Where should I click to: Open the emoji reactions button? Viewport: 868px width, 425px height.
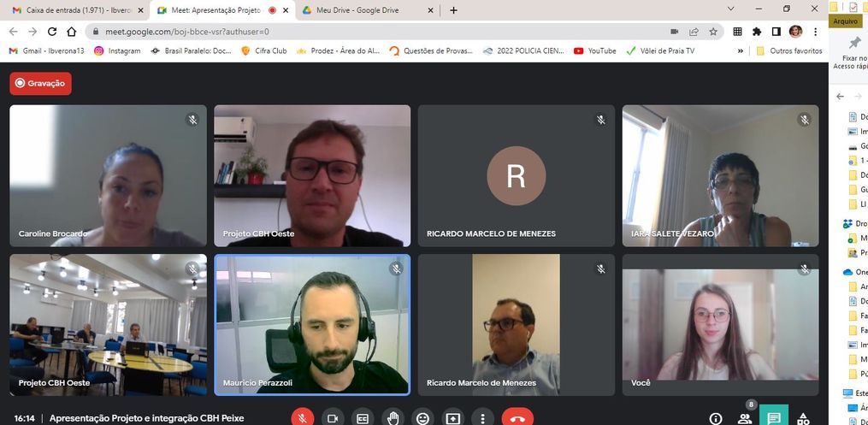(x=422, y=417)
